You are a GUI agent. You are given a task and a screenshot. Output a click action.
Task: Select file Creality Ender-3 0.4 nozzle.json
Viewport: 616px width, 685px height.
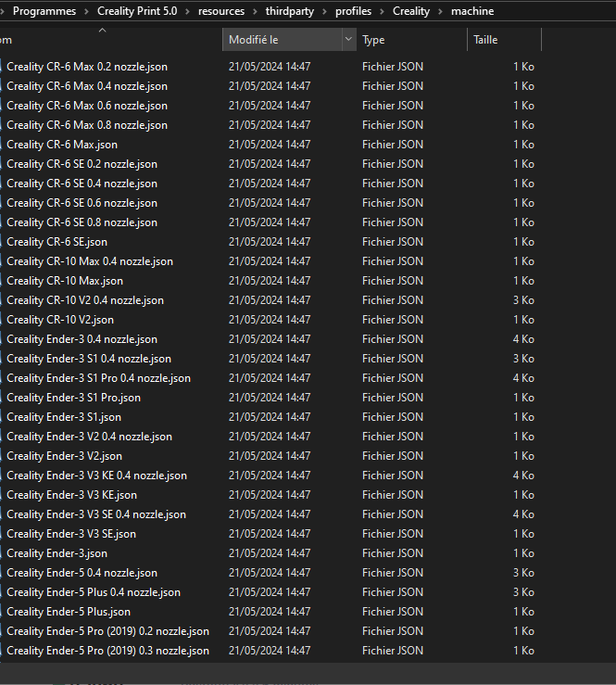pyautogui.click(x=82, y=339)
